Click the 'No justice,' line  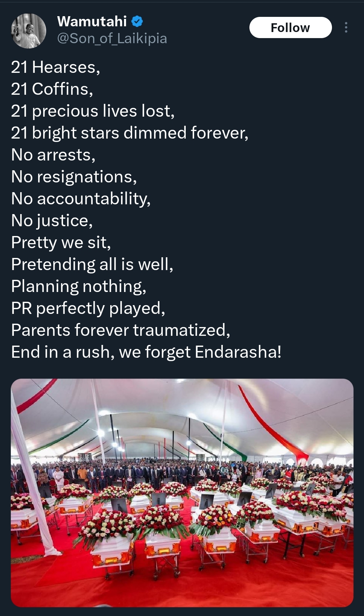(52, 221)
